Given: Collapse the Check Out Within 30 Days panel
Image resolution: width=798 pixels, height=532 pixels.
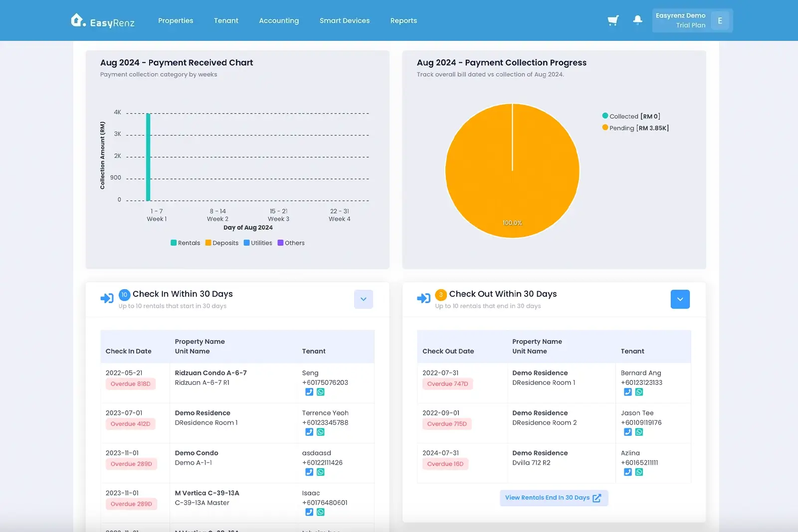Looking at the screenshot, I should [680, 299].
